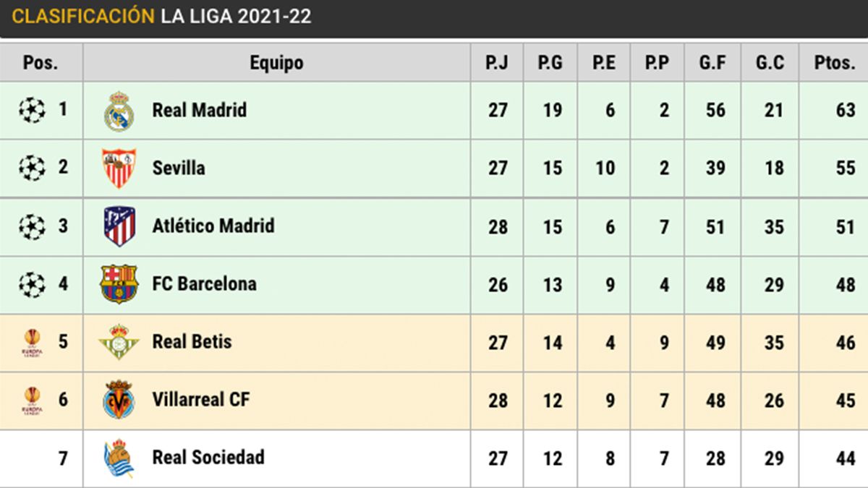Click the Real Madrid club crest

(x=119, y=111)
